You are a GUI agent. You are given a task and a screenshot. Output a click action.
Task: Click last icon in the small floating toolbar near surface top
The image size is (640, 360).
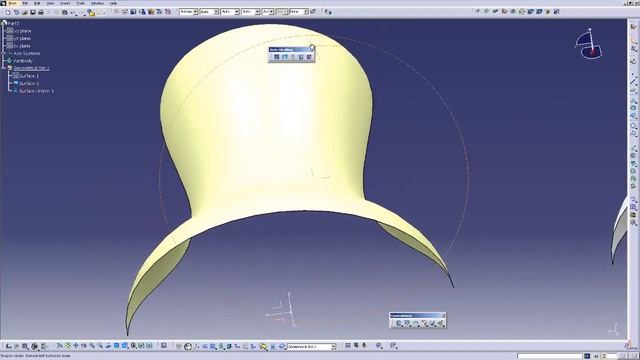[x=309, y=57]
